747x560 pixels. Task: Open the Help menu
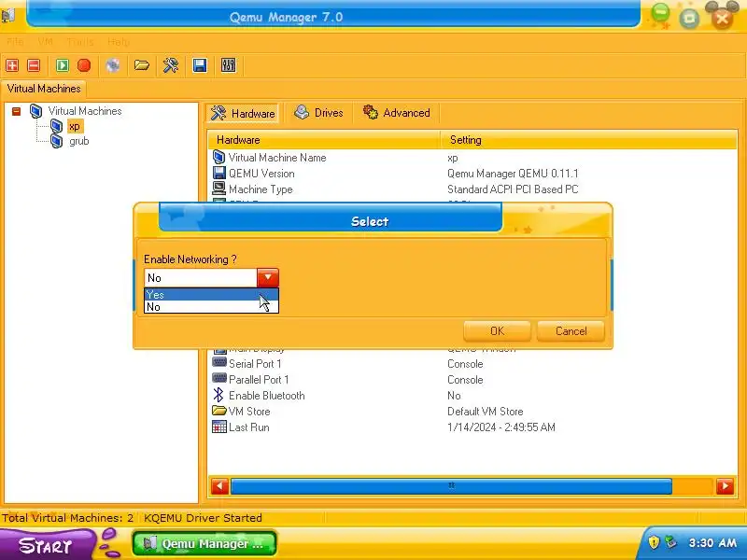pyautogui.click(x=119, y=42)
